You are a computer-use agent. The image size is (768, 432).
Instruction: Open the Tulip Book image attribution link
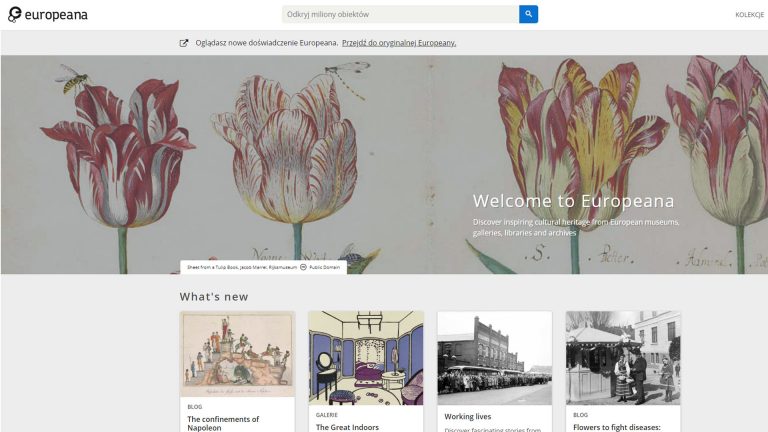[x=241, y=267]
